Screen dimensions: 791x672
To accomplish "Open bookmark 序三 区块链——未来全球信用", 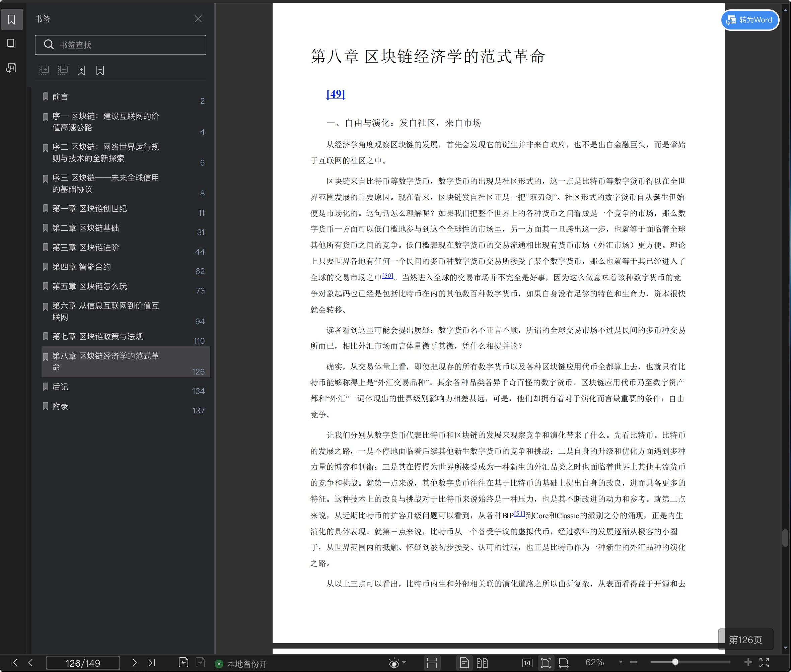I will 126,184.
